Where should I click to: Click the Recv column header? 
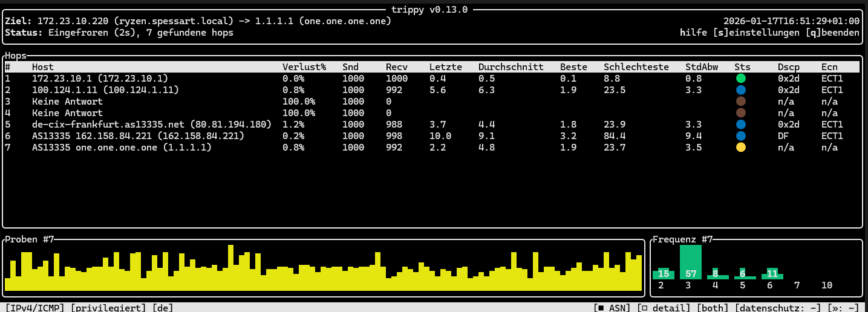coord(397,67)
